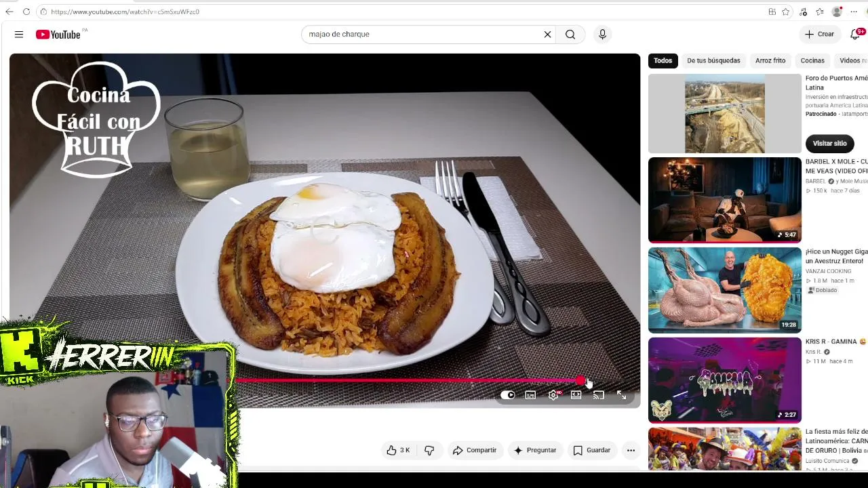The width and height of the screenshot is (868, 488).
Task: Cast the video with the player's cast icon
Action: click(x=599, y=395)
